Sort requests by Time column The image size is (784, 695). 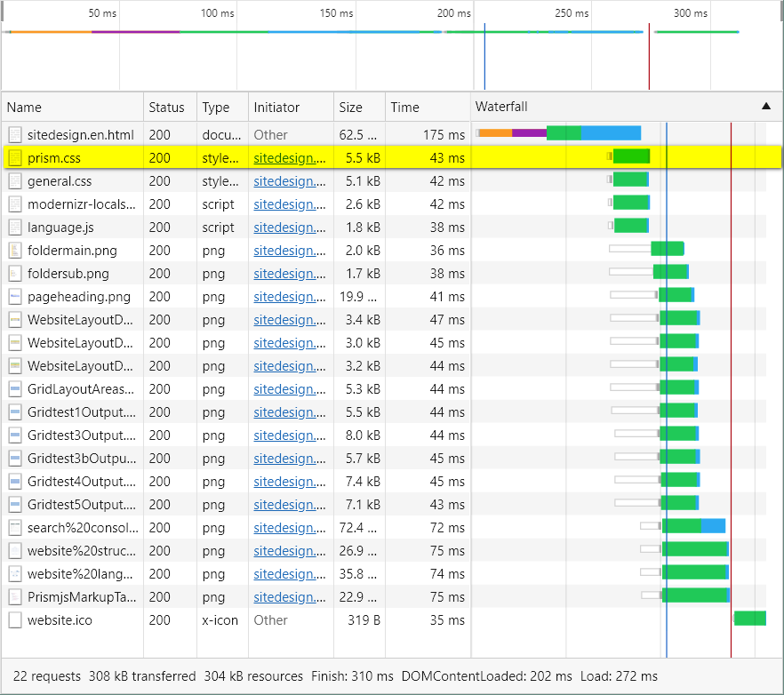click(x=428, y=107)
